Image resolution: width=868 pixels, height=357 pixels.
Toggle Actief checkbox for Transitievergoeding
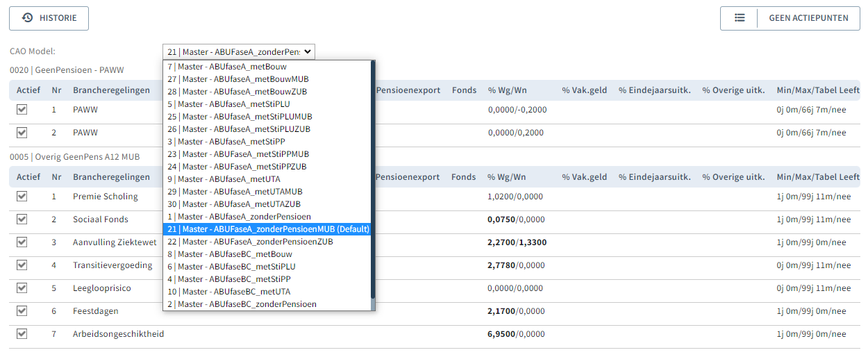pos(22,265)
